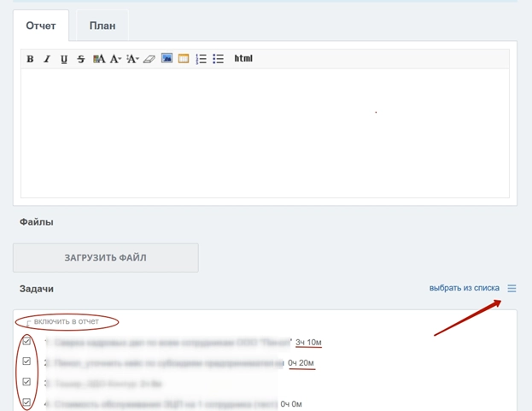This screenshot has width=532, height=411.
Task: Switch editor to html mode
Action: pos(243,59)
